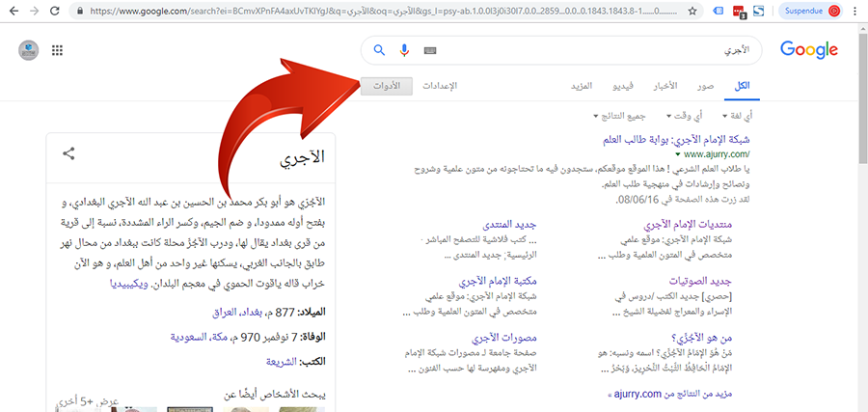Go back to the previous page
The width and height of the screenshot is (868, 412).
[12, 13]
